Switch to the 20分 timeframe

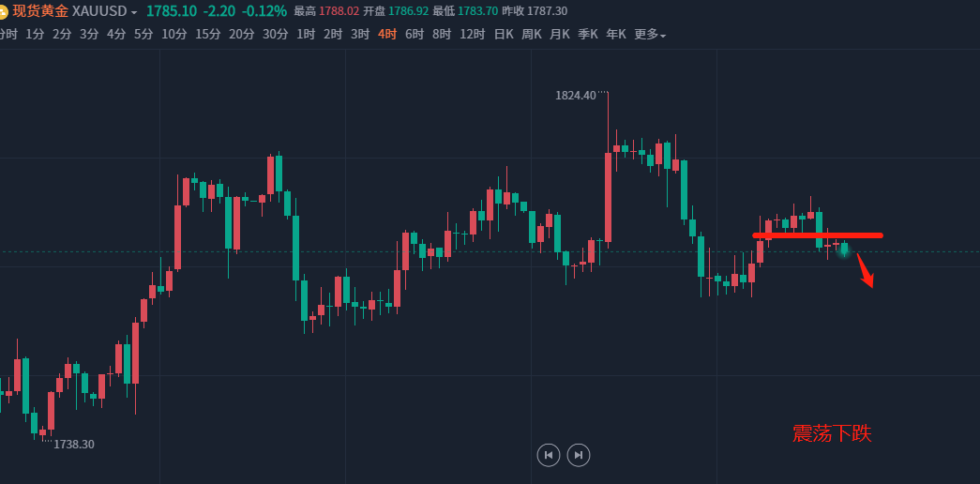click(x=242, y=35)
